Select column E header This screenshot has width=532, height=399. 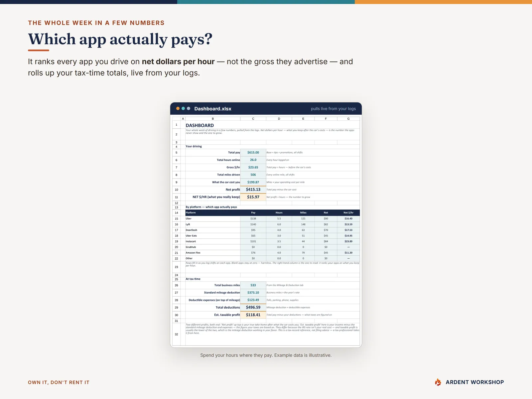[303, 119]
